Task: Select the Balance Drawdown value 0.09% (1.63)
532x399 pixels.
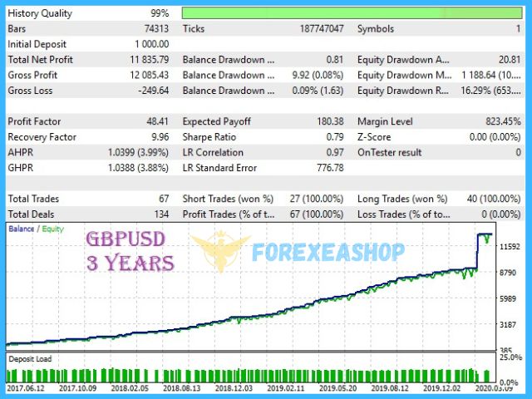Action: pos(318,91)
